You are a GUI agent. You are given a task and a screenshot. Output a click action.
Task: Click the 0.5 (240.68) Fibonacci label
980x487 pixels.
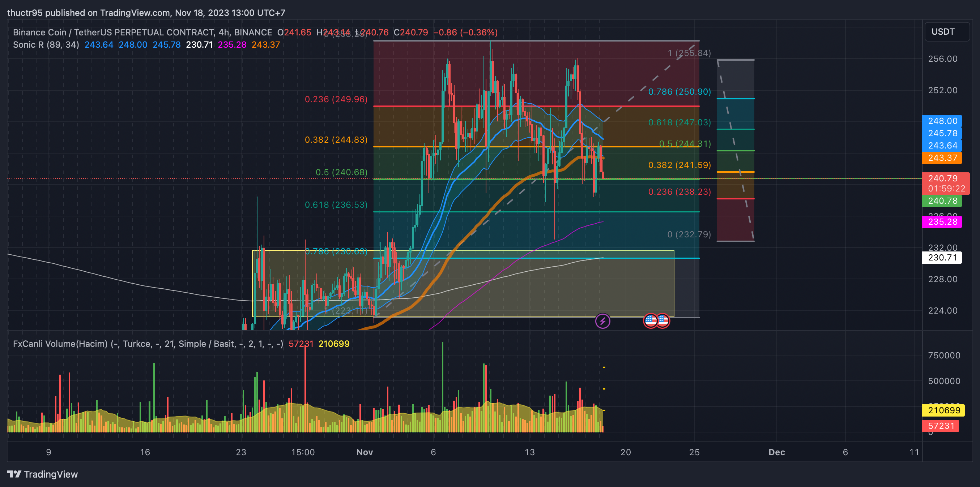pos(341,172)
